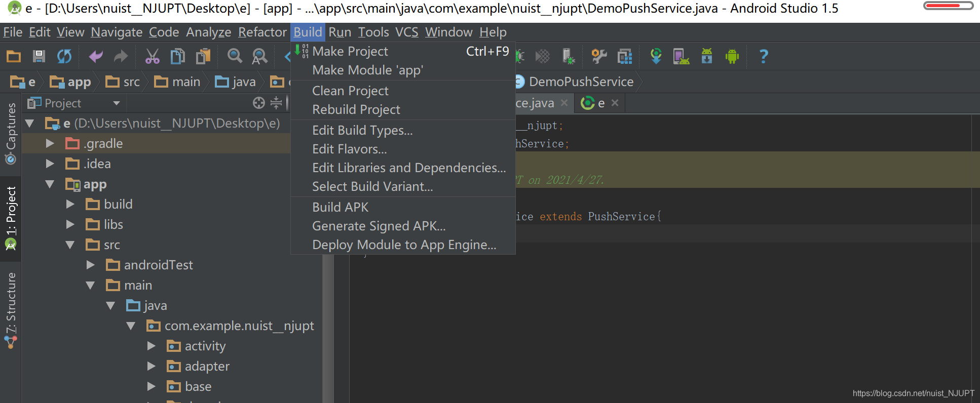Collapse the main folder arrow
The image size is (980, 403).
pos(90,286)
